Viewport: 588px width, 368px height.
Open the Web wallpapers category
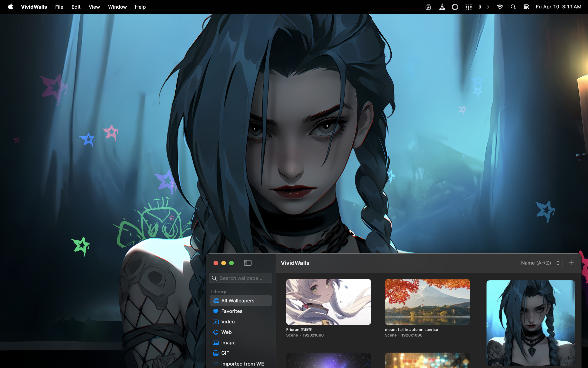point(241,332)
